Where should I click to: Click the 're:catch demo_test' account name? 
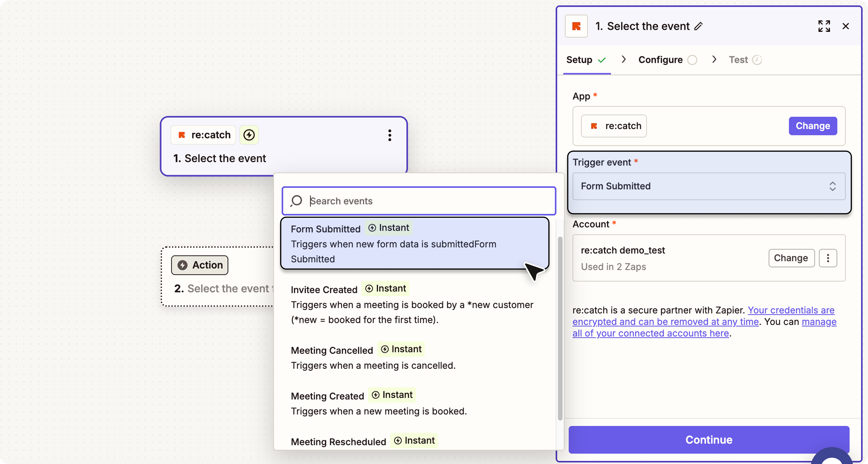pos(623,250)
